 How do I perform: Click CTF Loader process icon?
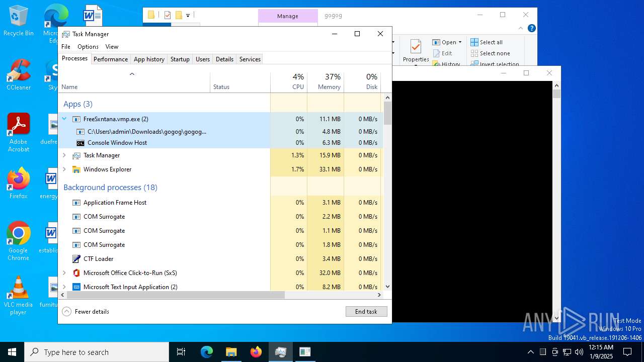pyautogui.click(x=76, y=259)
